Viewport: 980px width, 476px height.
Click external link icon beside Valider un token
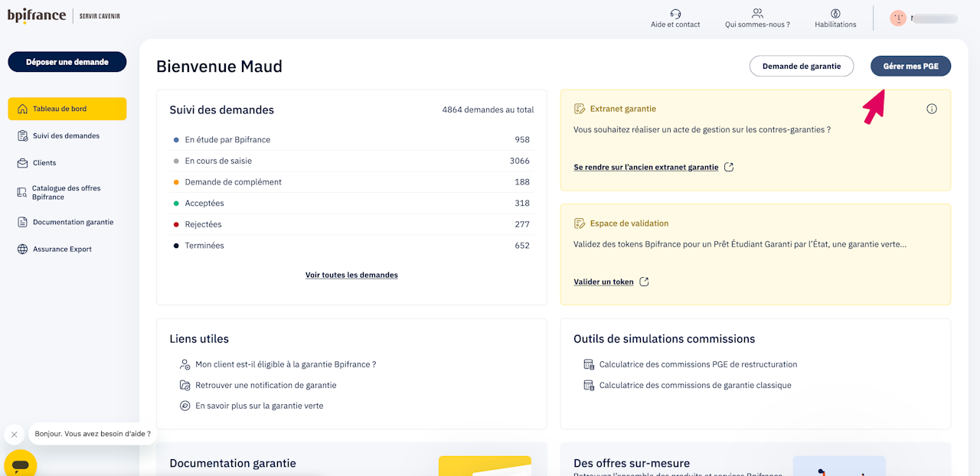(644, 282)
